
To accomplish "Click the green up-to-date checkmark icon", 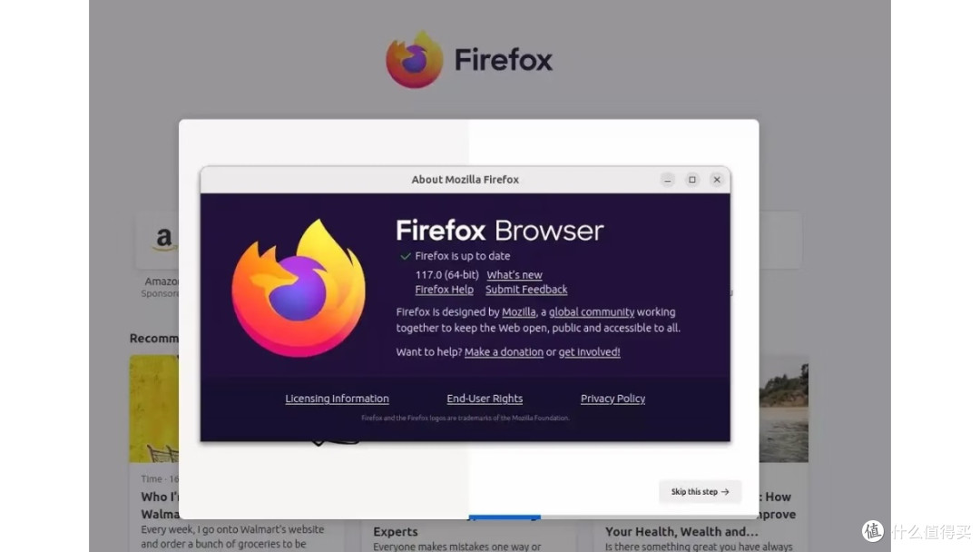I will point(405,256).
